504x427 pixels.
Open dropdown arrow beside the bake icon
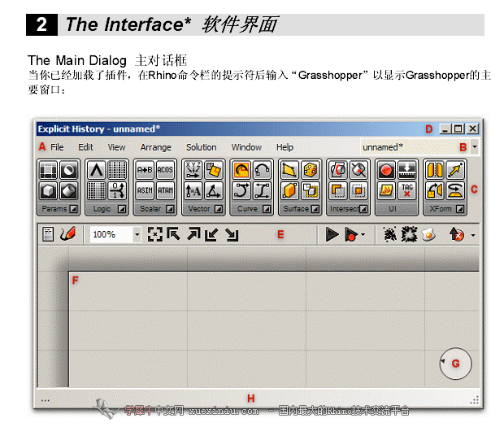click(473, 235)
